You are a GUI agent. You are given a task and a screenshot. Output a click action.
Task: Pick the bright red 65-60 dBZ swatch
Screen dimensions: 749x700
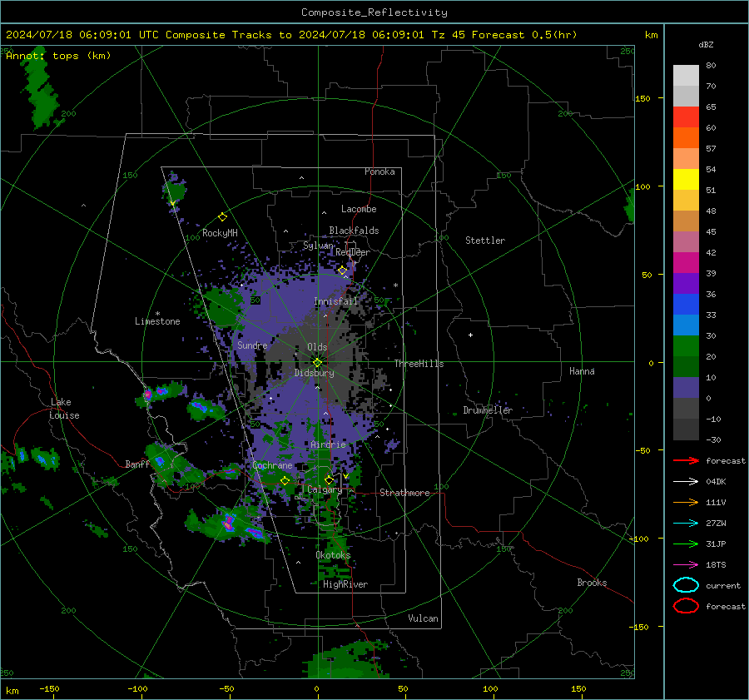[x=686, y=117]
